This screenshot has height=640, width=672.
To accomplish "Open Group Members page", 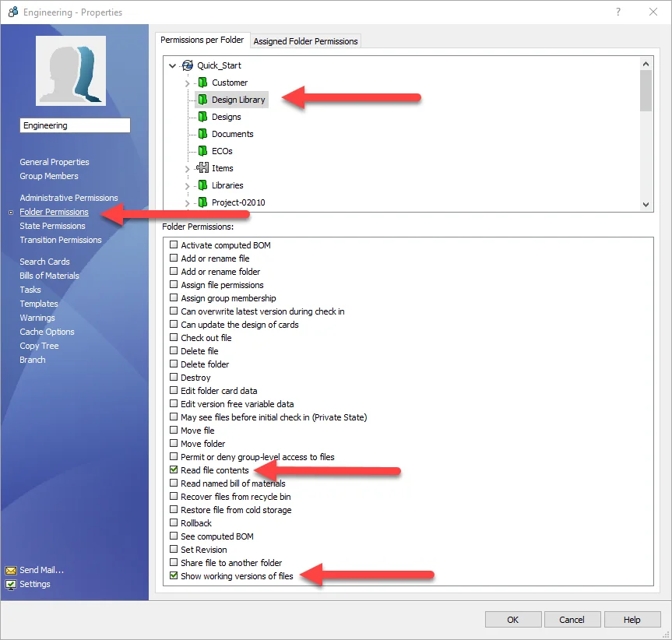I will pos(49,176).
